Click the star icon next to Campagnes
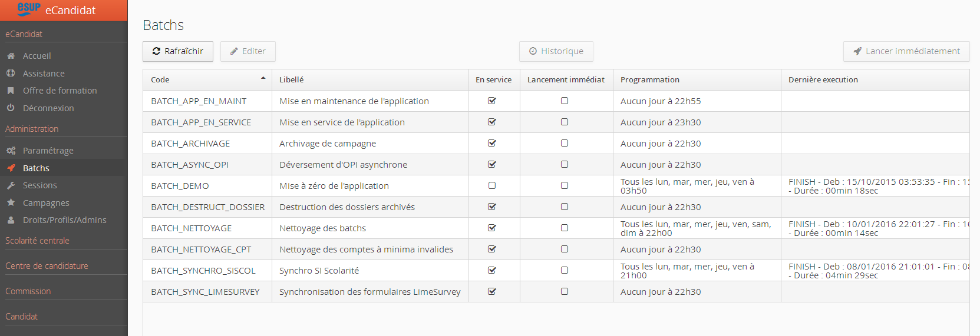Viewport: 980px width, 336px height. pos(11,203)
